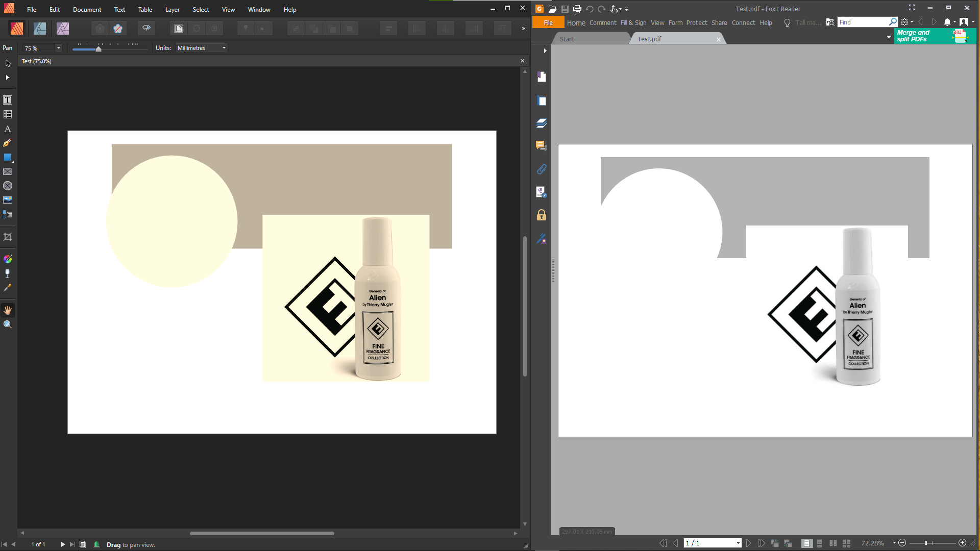
Task: Click orange File button in Foxit
Action: 548,22
